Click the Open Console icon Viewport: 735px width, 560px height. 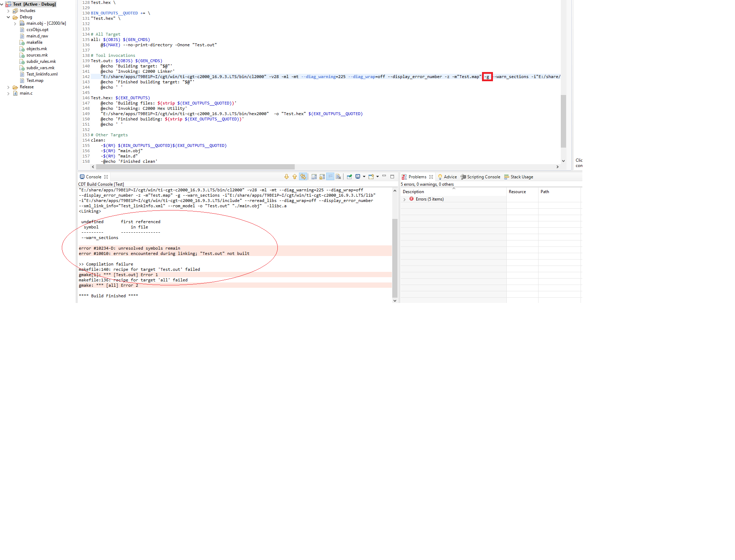371,177
